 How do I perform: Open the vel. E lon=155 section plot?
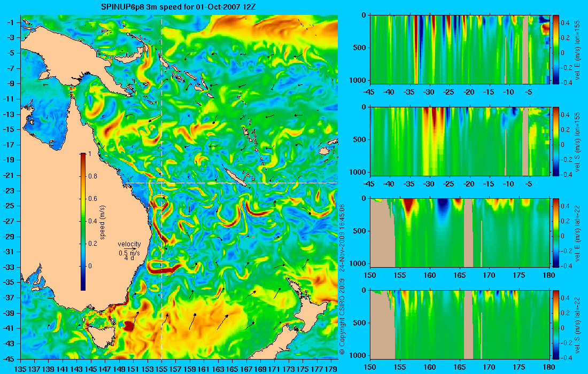460,50
